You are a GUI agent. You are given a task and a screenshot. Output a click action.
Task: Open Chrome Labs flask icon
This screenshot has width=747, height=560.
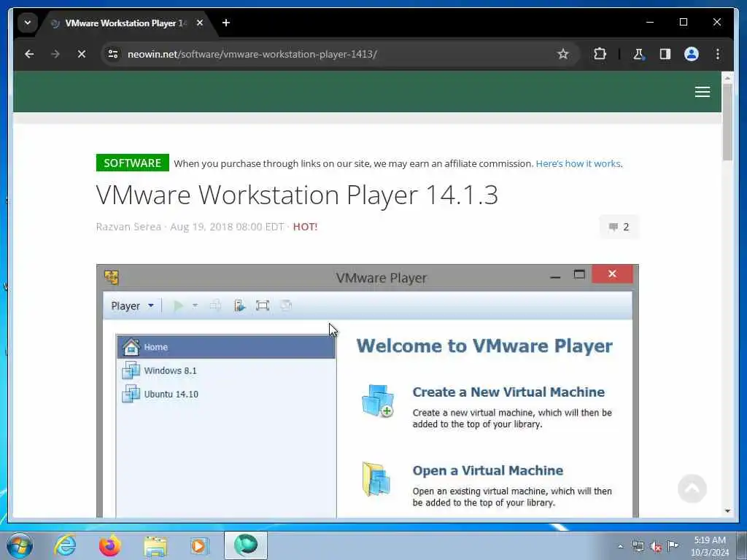click(x=638, y=54)
